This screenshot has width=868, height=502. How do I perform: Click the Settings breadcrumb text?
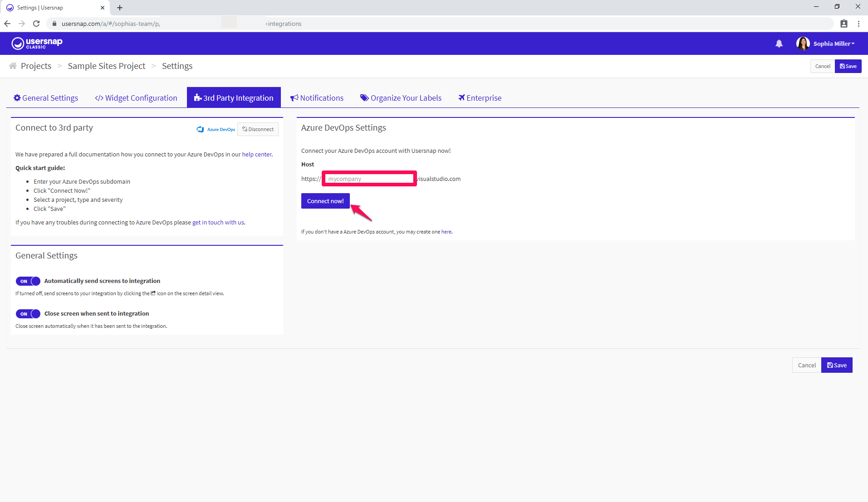(x=177, y=66)
